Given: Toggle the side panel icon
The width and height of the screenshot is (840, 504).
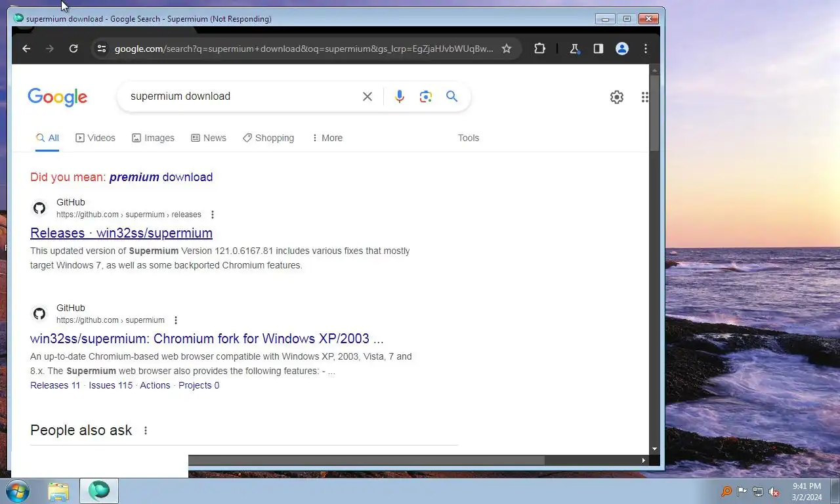Looking at the screenshot, I should (598, 49).
